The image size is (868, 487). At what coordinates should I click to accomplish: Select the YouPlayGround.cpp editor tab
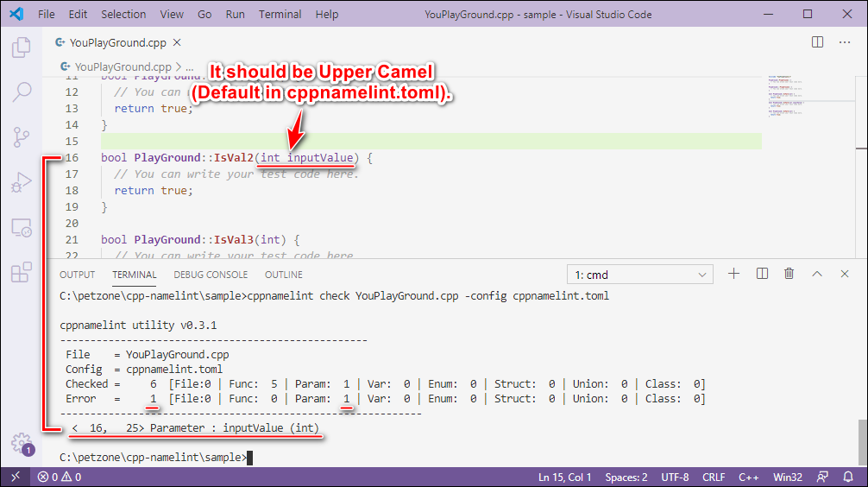pyautogui.click(x=118, y=42)
